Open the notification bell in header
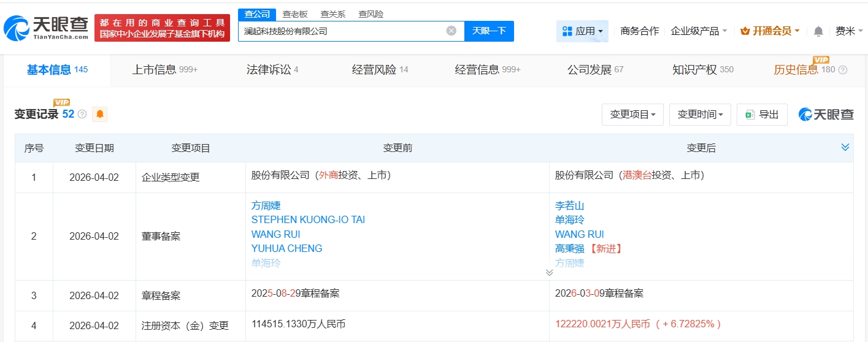 point(818,31)
